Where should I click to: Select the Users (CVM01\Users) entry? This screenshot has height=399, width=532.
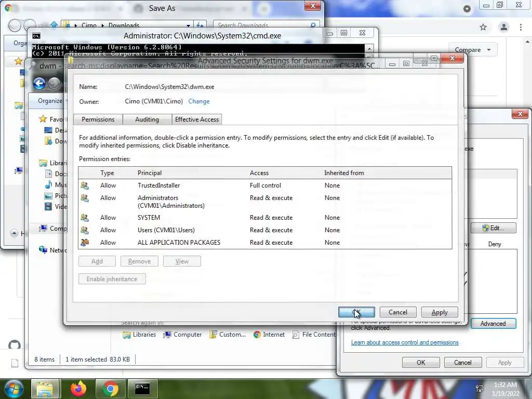click(x=264, y=230)
